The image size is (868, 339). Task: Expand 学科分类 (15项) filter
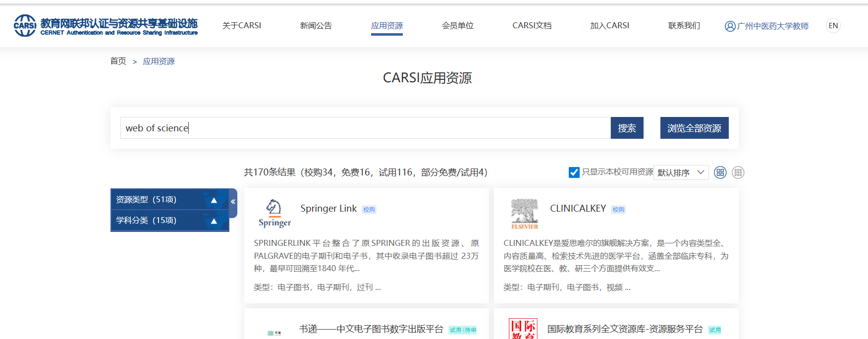click(169, 220)
